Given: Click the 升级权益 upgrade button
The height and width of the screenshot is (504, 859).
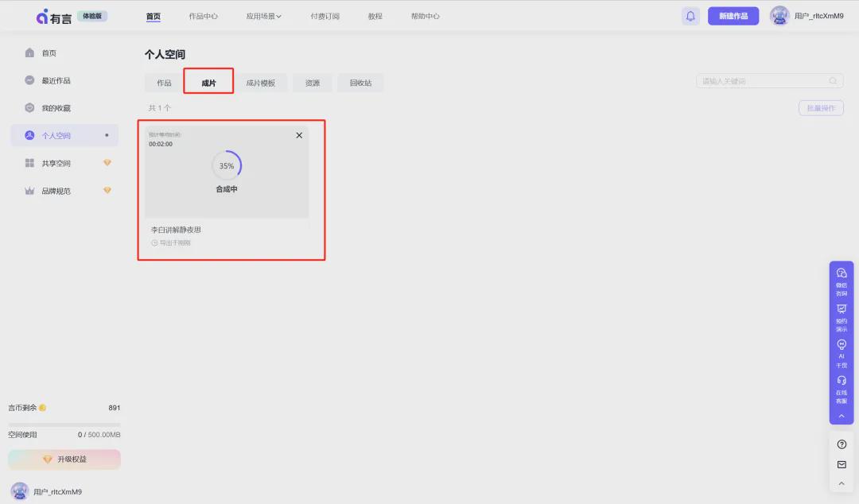Looking at the screenshot, I should [63, 459].
